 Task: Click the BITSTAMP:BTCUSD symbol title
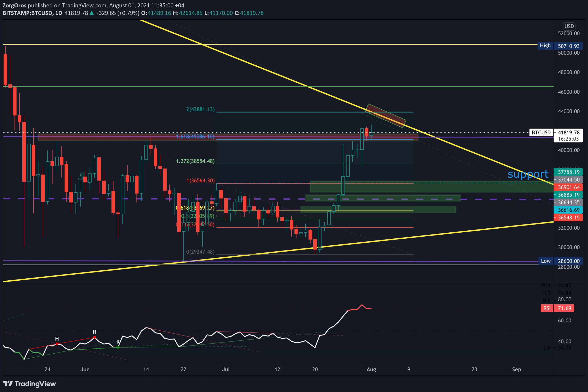[x=27, y=13]
